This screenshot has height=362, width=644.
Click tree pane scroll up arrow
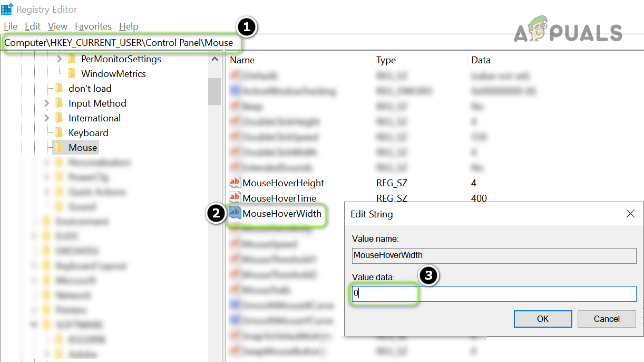214,59
